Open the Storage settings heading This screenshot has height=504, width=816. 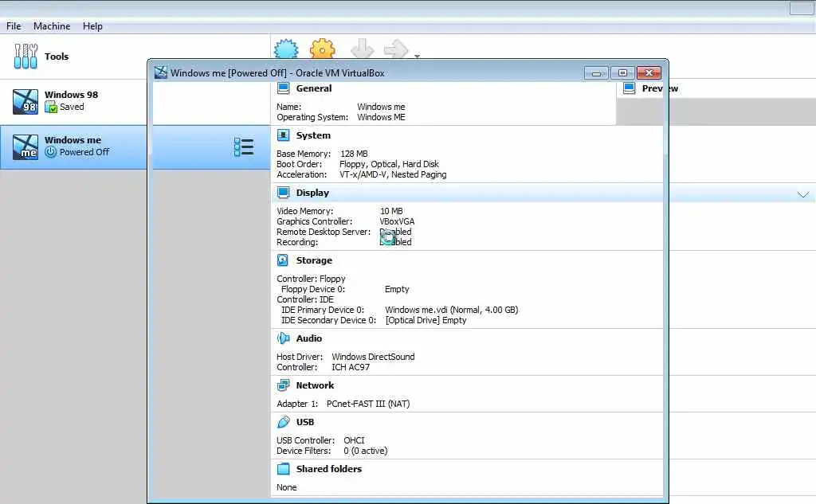(x=314, y=260)
